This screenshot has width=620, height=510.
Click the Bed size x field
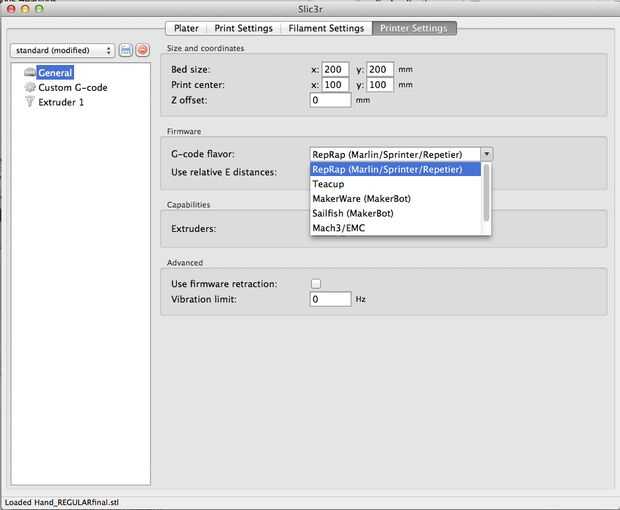335,69
